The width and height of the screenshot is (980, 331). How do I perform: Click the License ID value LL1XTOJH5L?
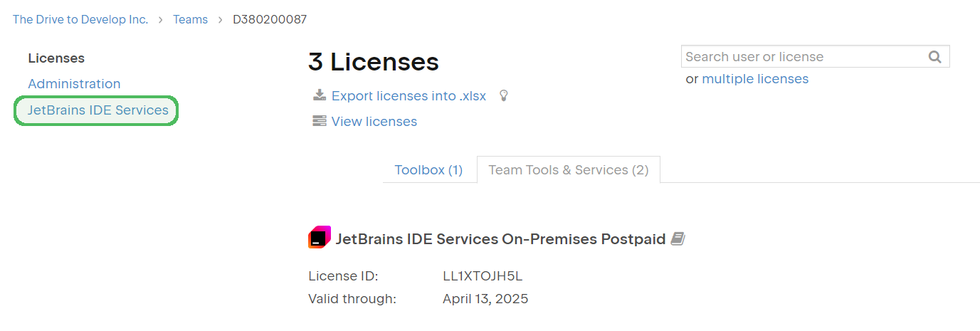[483, 276]
